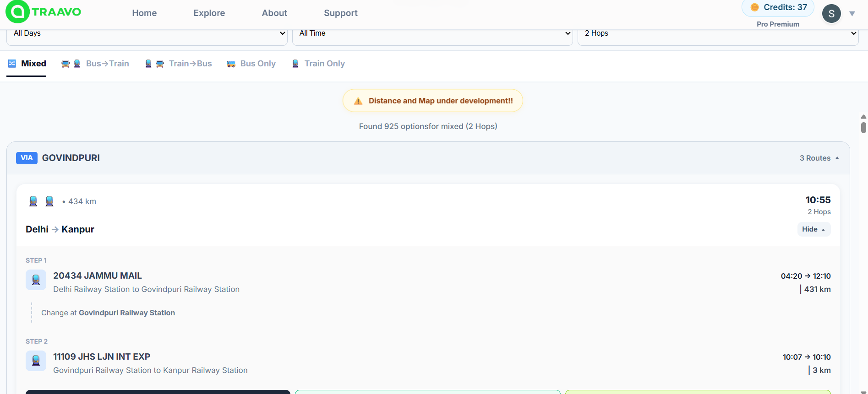Click the train icon in Step 1

(x=36, y=280)
